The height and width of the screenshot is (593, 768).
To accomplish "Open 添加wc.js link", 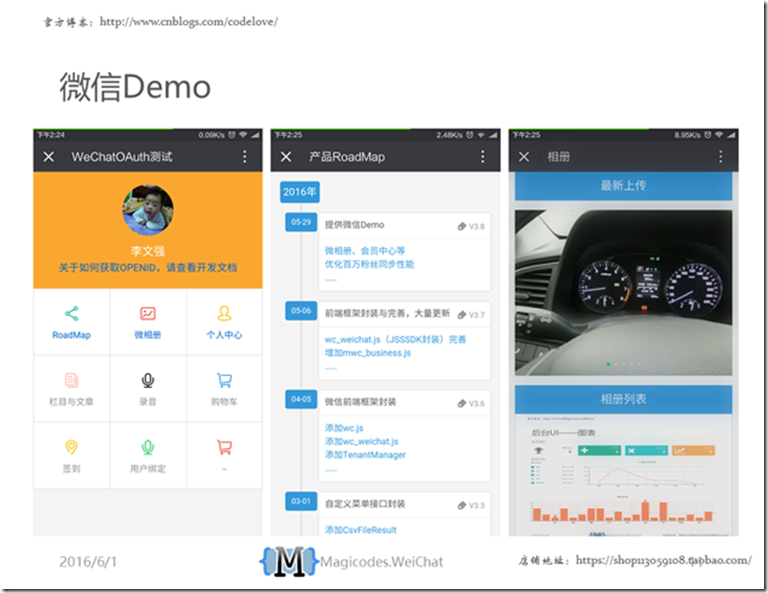I will [x=344, y=428].
